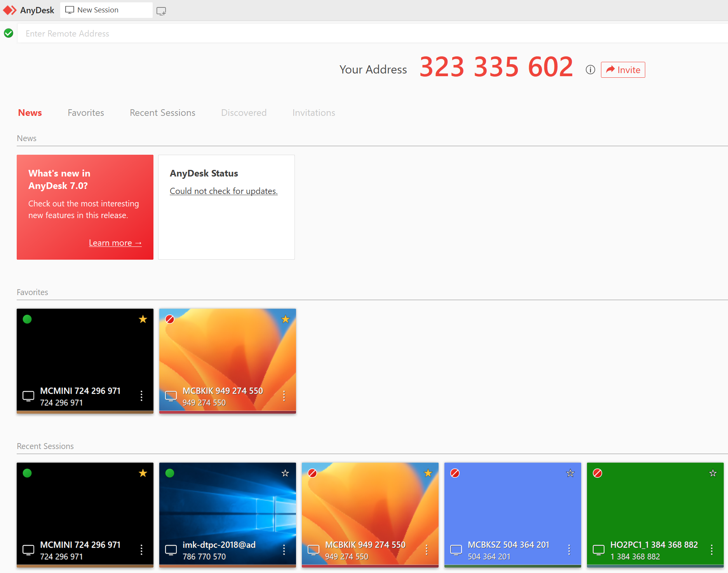This screenshot has height=573, width=728.
Task: Open the What's new in AnyDesk 7.0 card
Action: point(85,207)
